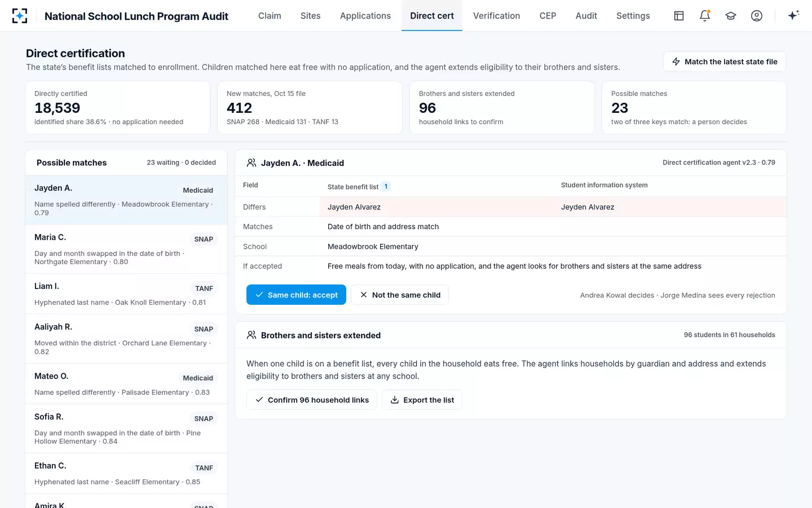This screenshot has width=812, height=508.
Task: Click Match the latest state file
Action: (725, 62)
